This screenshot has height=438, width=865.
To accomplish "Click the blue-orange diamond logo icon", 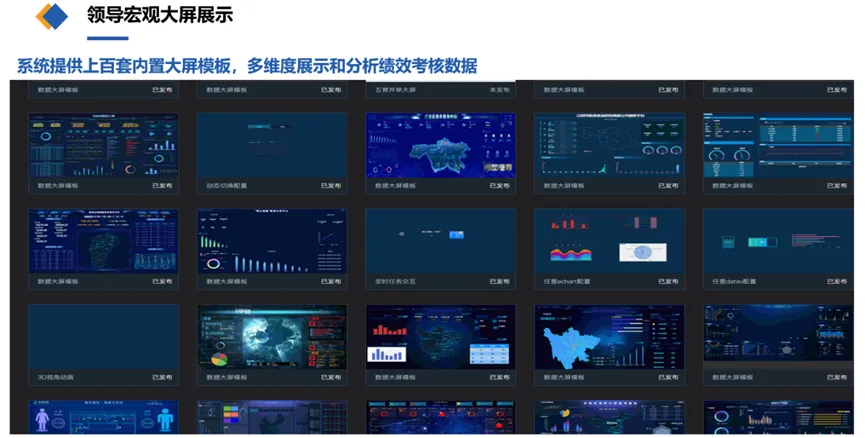I will coord(52,16).
